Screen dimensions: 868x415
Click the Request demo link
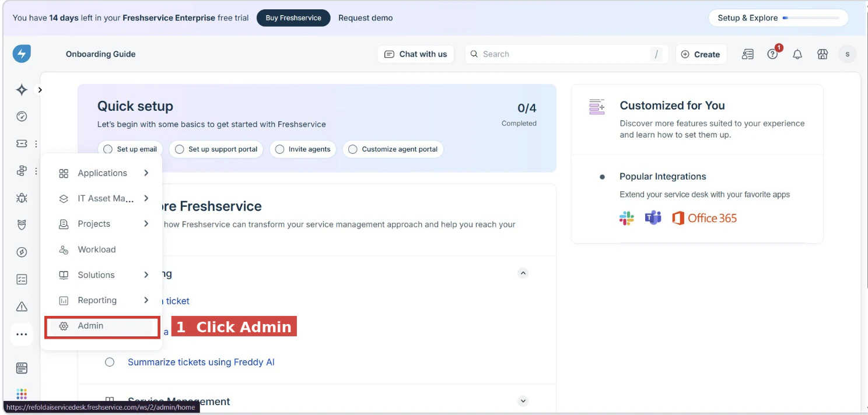click(365, 18)
